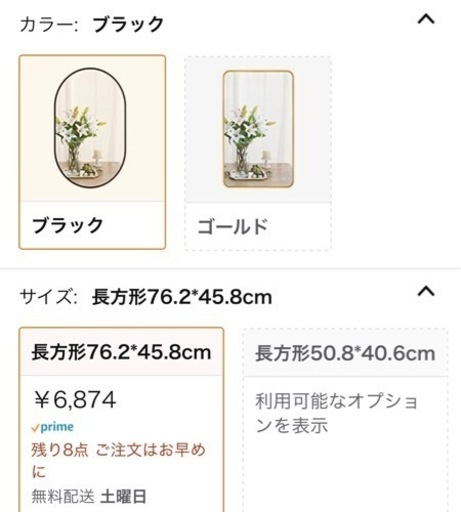Click the selected black color card
Image resolution: width=461 pixels, height=512 pixels.
click(92, 152)
